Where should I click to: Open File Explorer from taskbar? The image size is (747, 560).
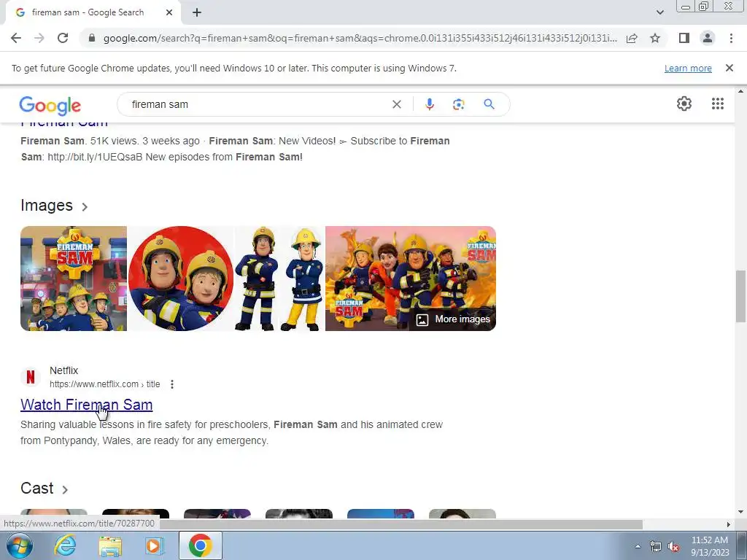pos(110,545)
